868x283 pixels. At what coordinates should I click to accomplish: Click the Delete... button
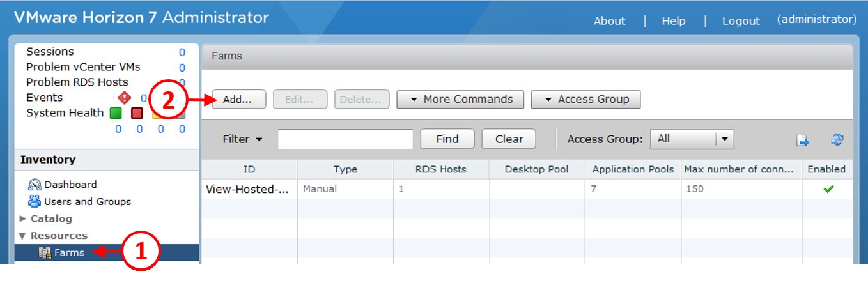(x=361, y=100)
